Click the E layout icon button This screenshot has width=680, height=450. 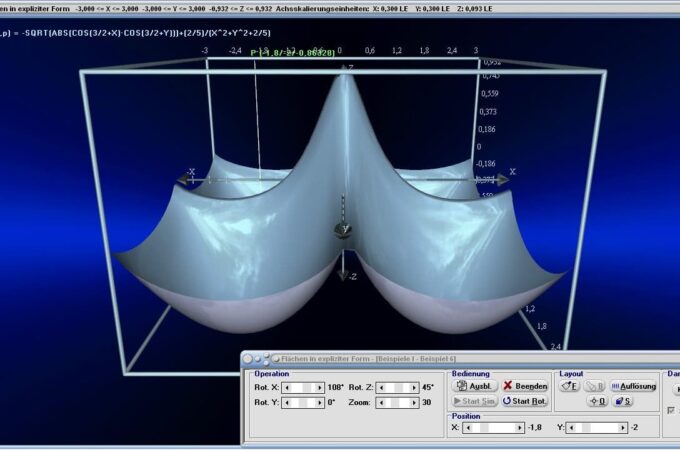[x=570, y=386]
